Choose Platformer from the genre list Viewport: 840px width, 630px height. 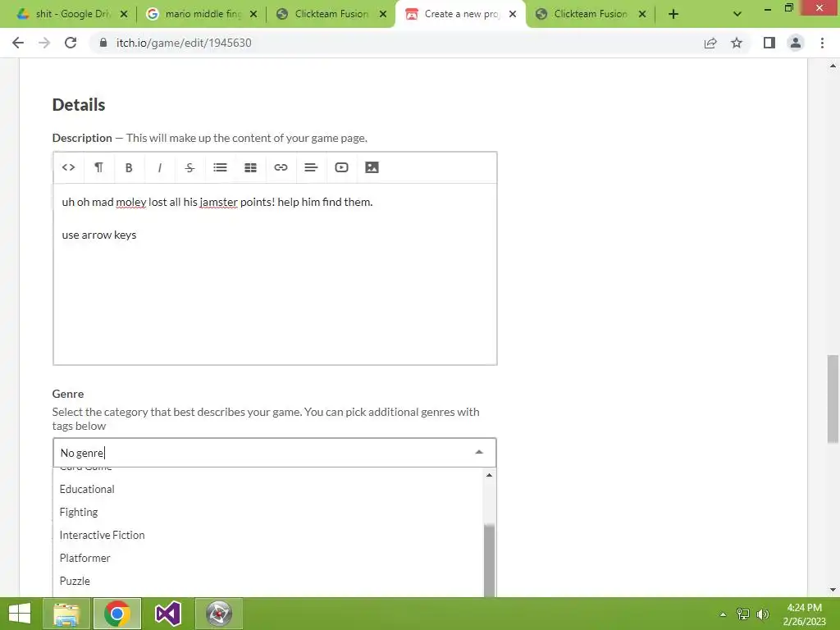pyautogui.click(x=268, y=558)
